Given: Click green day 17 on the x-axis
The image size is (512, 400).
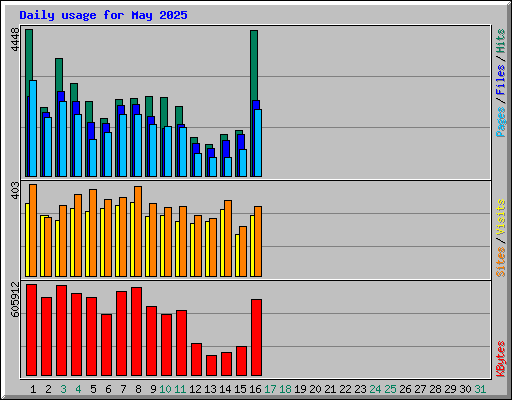Looking at the screenshot, I should [270, 389].
